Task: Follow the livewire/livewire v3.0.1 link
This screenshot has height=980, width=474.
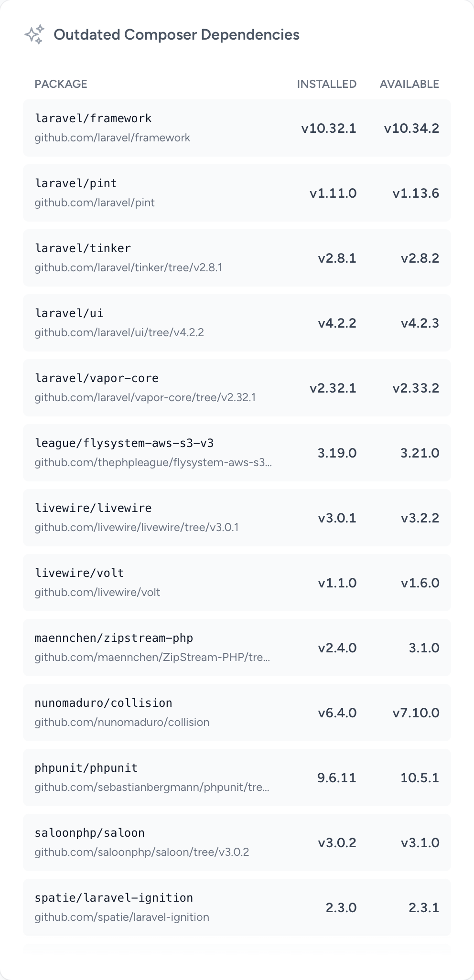Action: point(136,527)
